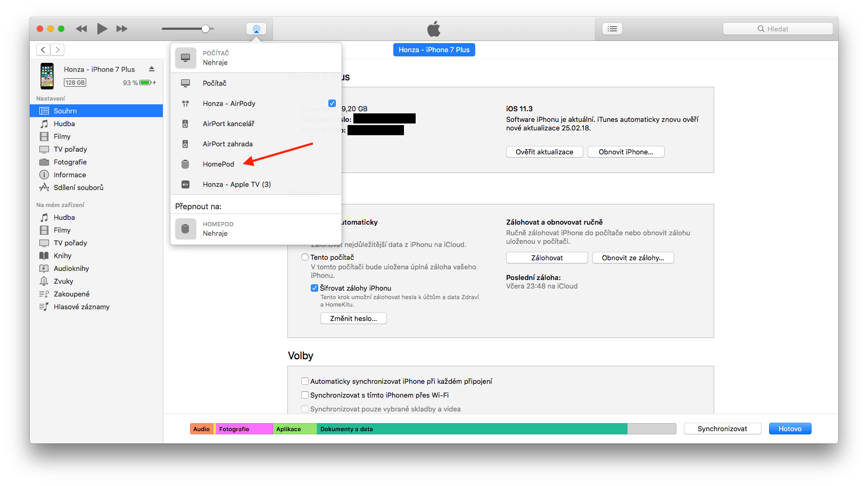Click the Up Next list icon

coord(613,29)
